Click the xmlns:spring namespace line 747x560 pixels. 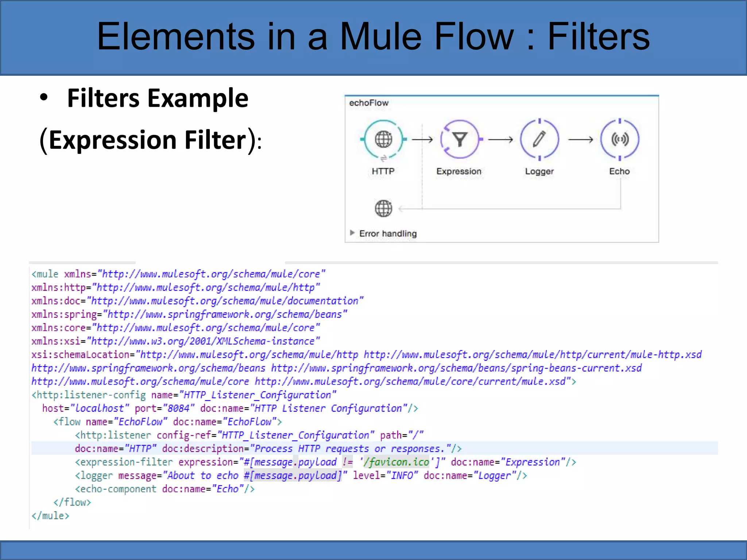click(189, 314)
